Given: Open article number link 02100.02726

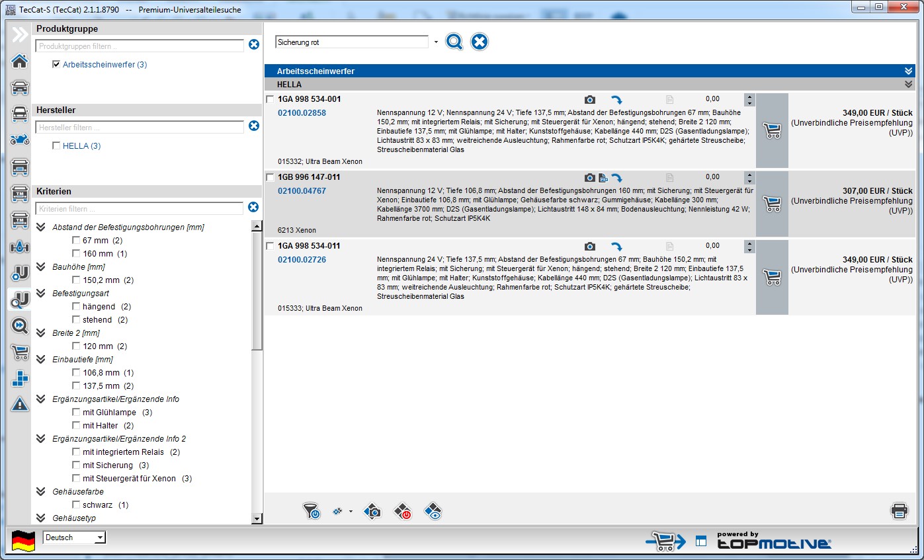Looking at the screenshot, I should click(x=302, y=260).
